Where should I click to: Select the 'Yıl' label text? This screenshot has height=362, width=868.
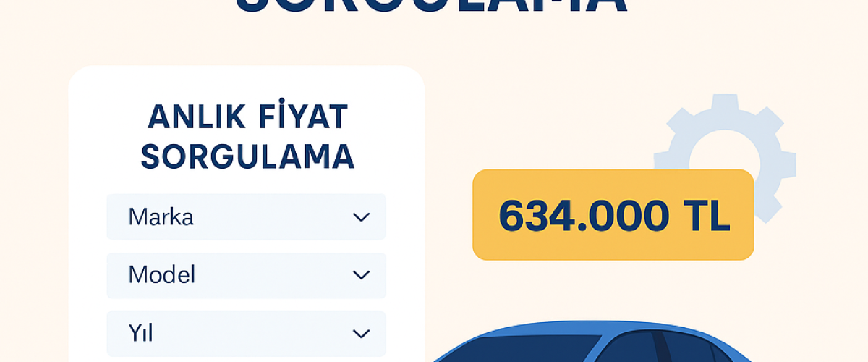140,333
